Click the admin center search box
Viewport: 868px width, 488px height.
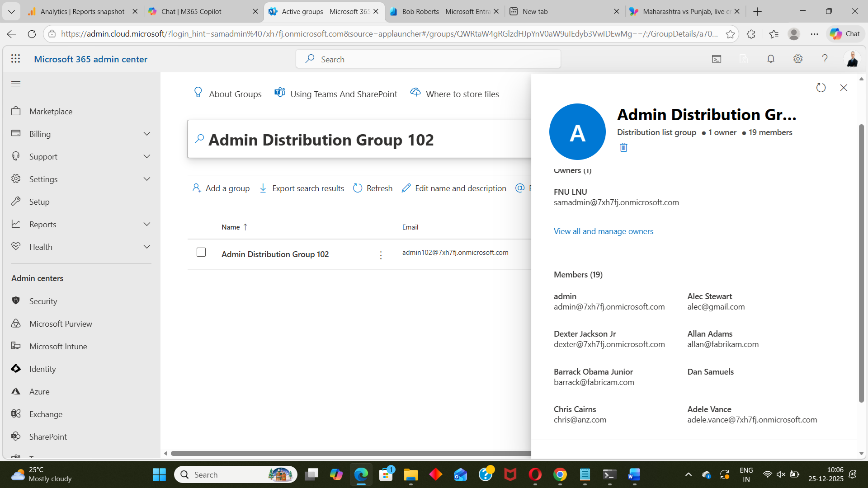(x=428, y=59)
